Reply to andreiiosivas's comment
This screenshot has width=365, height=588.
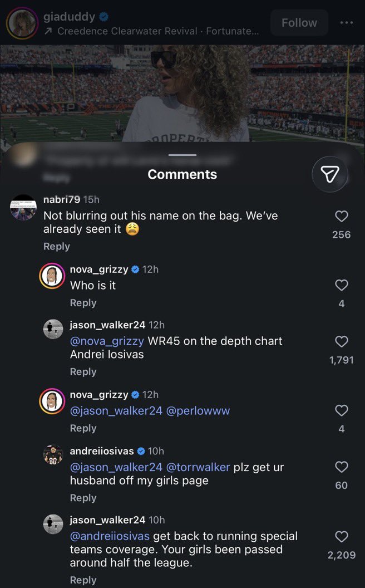pyautogui.click(x=83, y=498)
